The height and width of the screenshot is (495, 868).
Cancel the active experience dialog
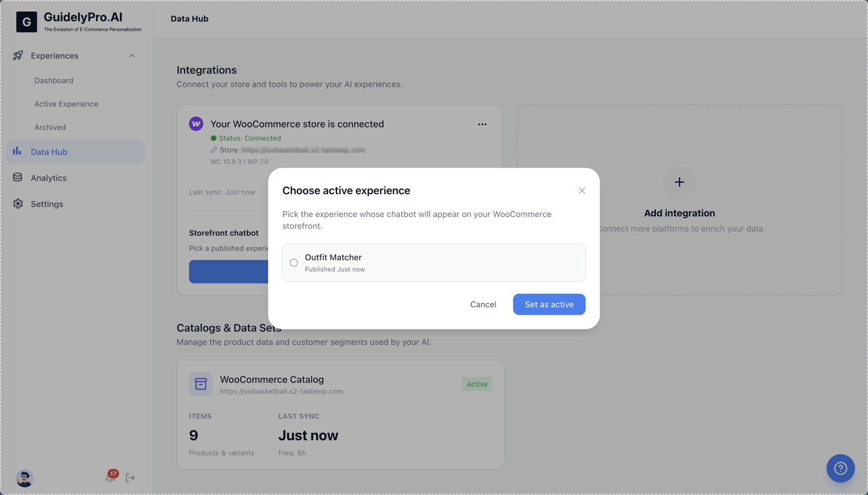(x=483, y=305)
